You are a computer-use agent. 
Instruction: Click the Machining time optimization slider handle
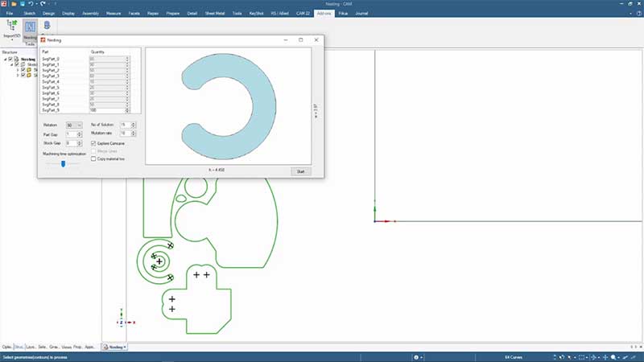(63, 163)
